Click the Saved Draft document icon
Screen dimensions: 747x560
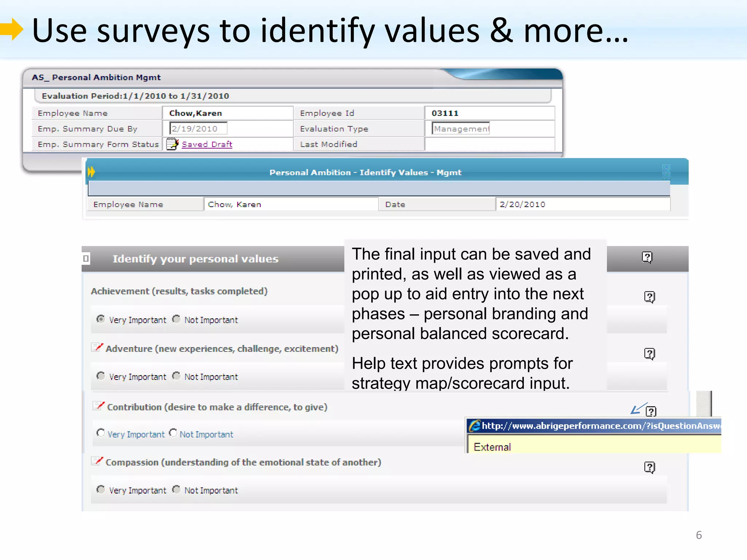click(x=171, y=144)
